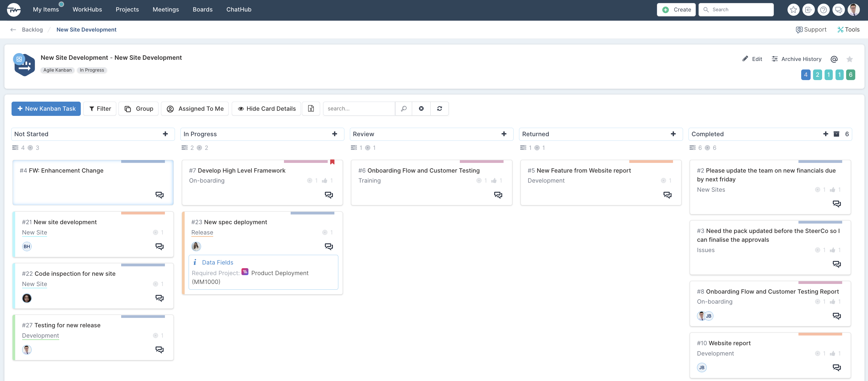The height and width of the screenshot is (381, 868).
Task: Open the Boards menu
Action: point(203,9)
